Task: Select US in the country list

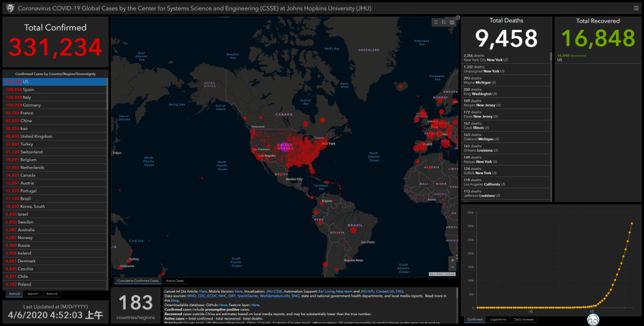Action: pyautogui.click(x=55, y=82)
